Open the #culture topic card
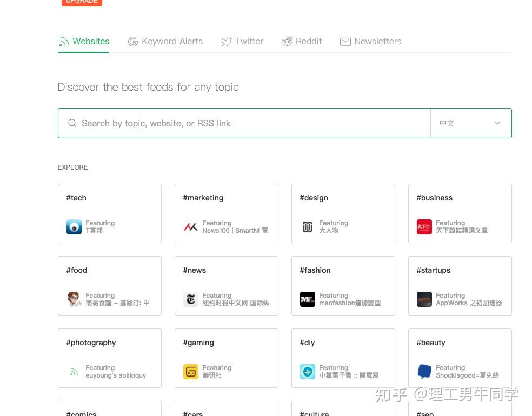532x416 pixels. tap(343, 409)
